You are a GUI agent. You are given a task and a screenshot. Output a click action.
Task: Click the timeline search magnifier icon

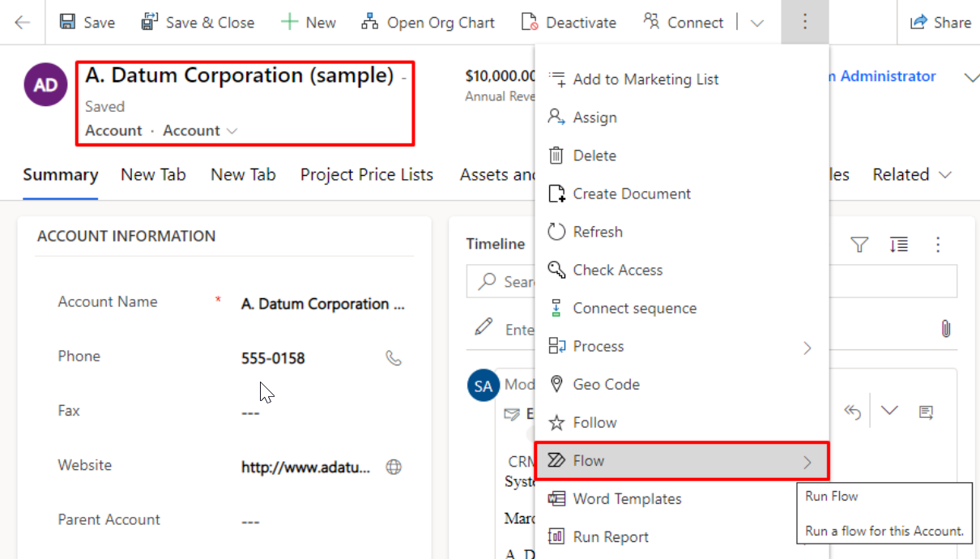point(487,281)
